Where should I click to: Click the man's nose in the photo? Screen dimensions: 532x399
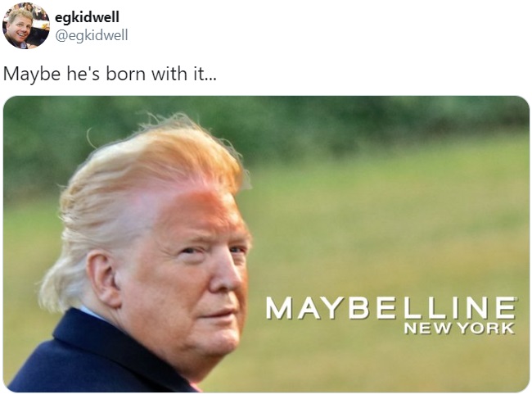[x=224, y=277]
